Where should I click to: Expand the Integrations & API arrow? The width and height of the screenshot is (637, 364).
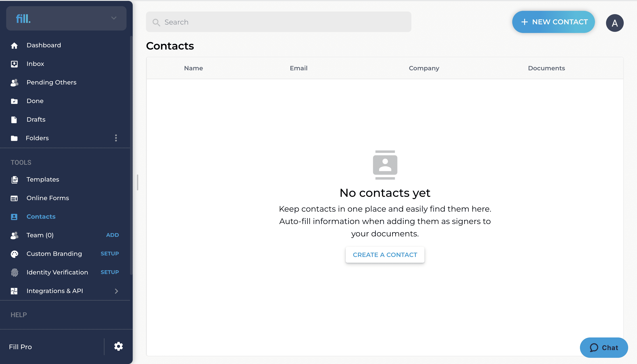click(117, 291)
